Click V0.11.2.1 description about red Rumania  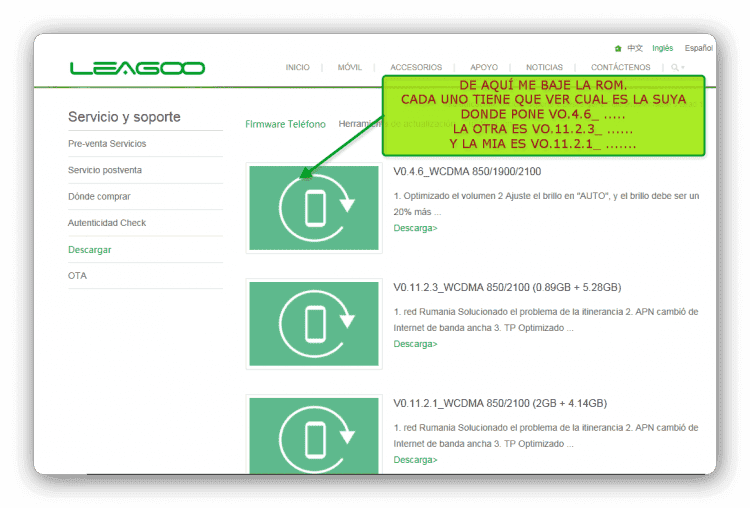[546, 435]
